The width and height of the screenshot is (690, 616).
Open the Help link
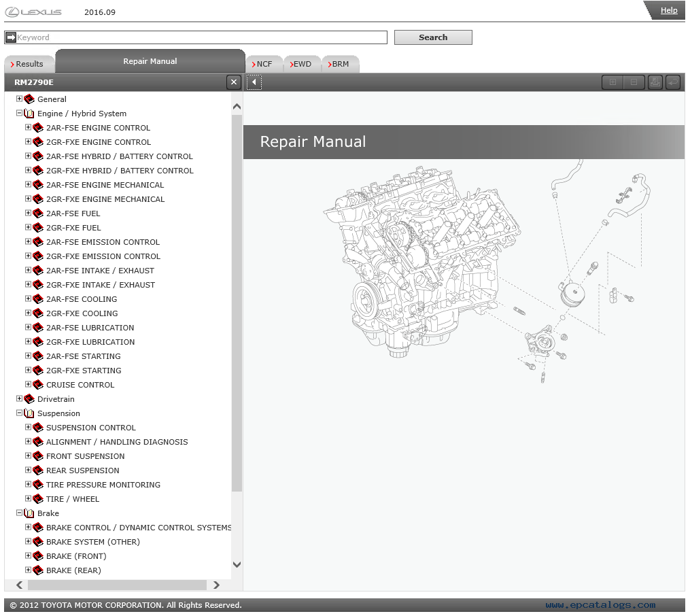click(669, 11)
